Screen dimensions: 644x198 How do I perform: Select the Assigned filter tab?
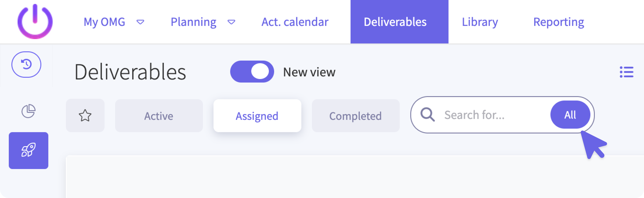(257, 116)
